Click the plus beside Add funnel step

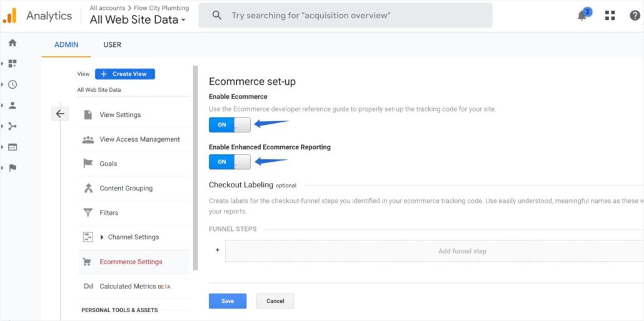coord(218,250)
